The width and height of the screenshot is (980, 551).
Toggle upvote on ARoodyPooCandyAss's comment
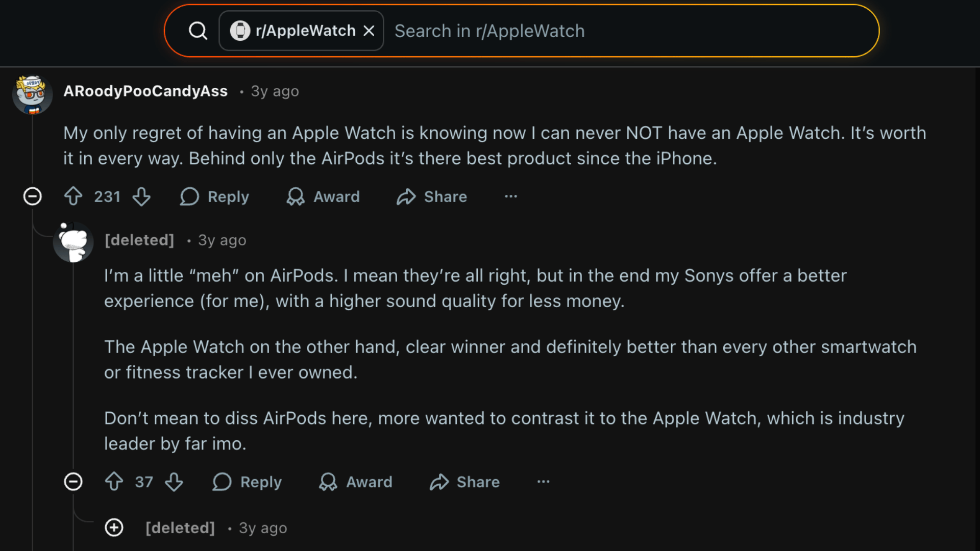(x=75, y=196)
